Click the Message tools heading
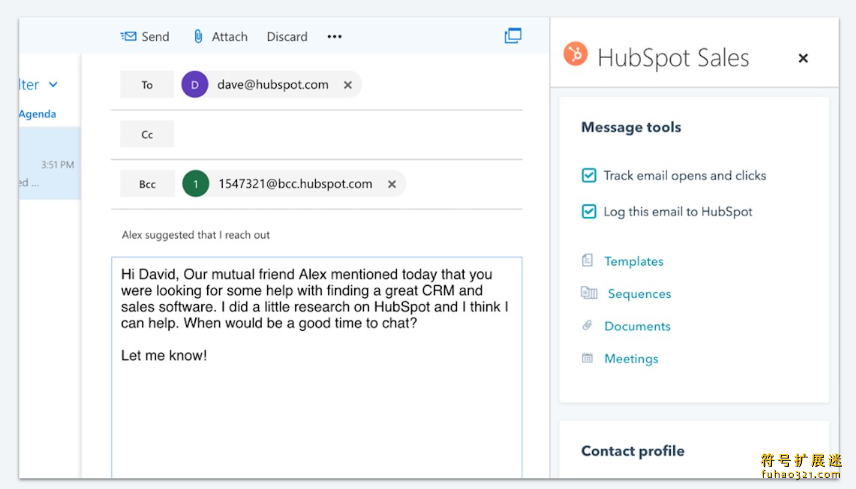Viewport: 856px width, 489px height. 631,127
